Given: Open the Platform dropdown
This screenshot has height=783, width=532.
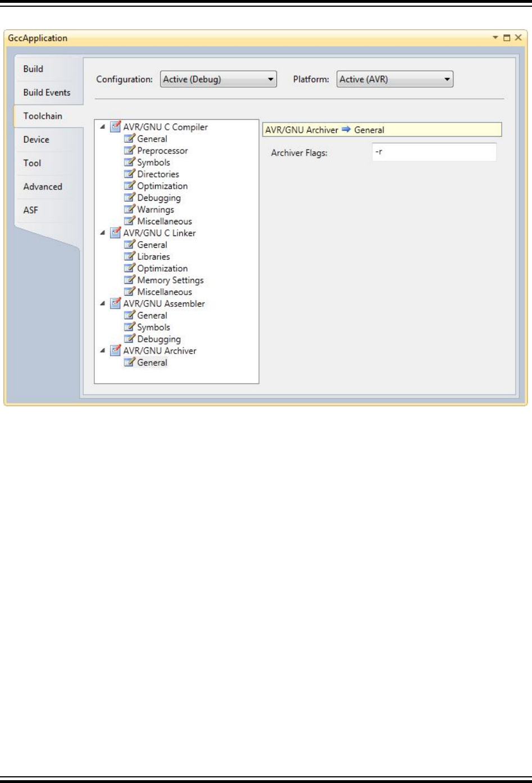Looking at the screenshot, I should 395,79.
